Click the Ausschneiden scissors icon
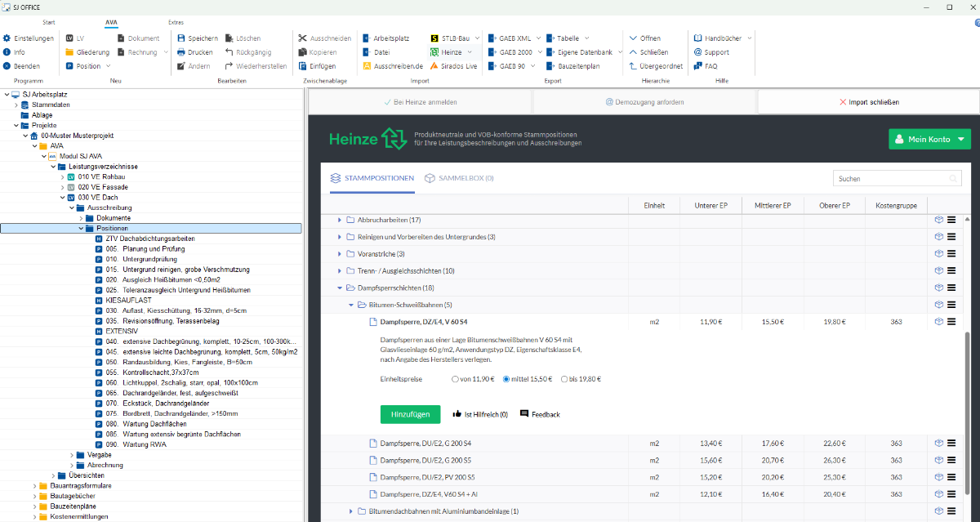Viewport: 980px width, 522px height. (303, 38)
